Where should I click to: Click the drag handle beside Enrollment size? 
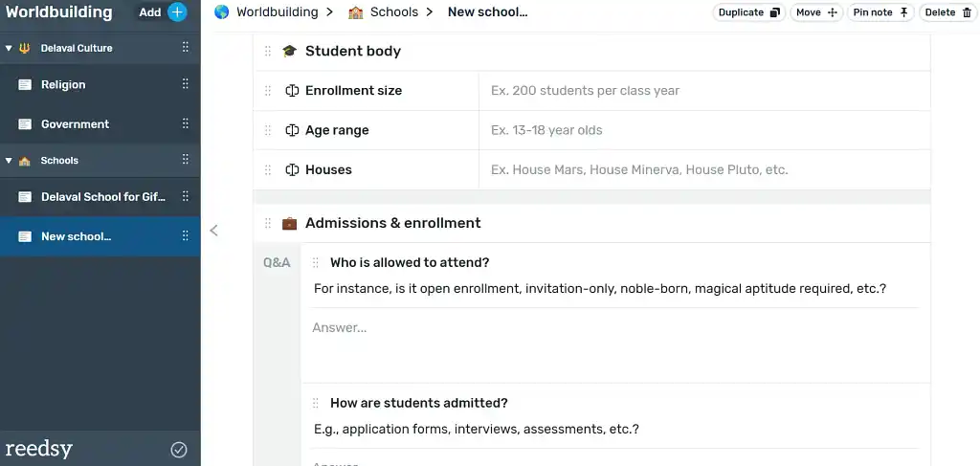268,91
